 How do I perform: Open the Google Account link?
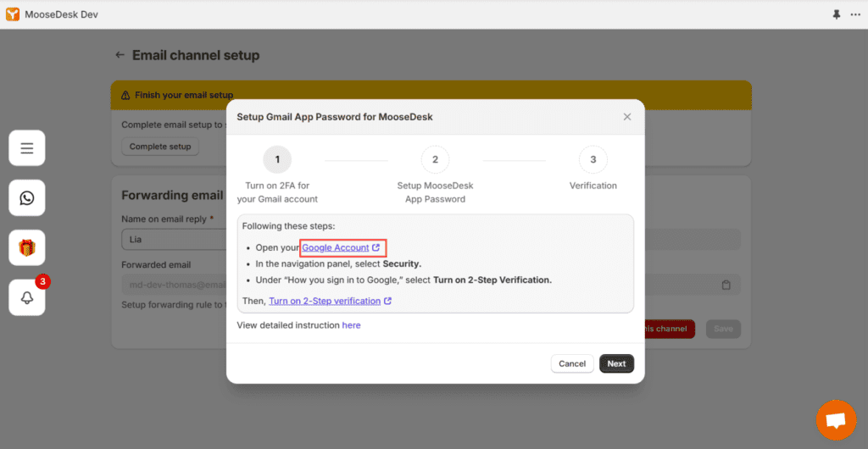coord(336,247)
